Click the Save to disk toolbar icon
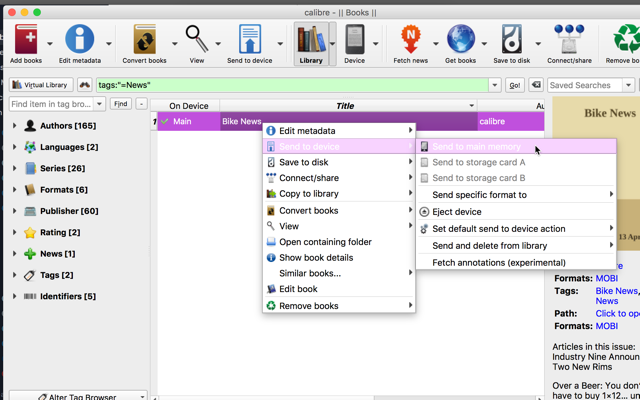Viewport: 640px width, 400px height. (511, 40)
